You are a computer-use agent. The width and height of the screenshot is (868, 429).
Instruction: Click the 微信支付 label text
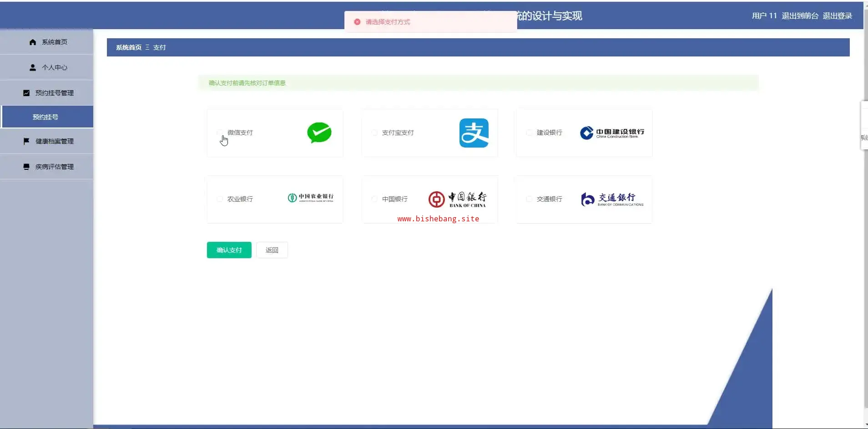(240, 133)
